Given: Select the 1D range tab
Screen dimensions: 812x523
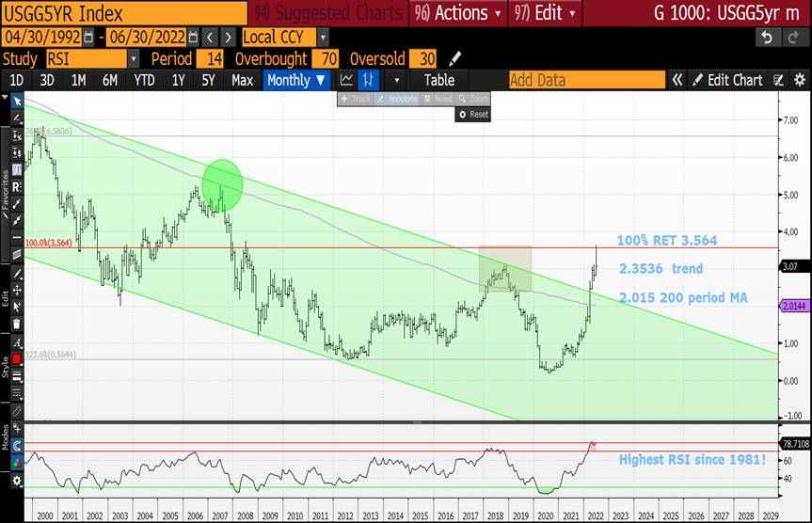Looking at the screenshot, I should [x=17, y=80].
